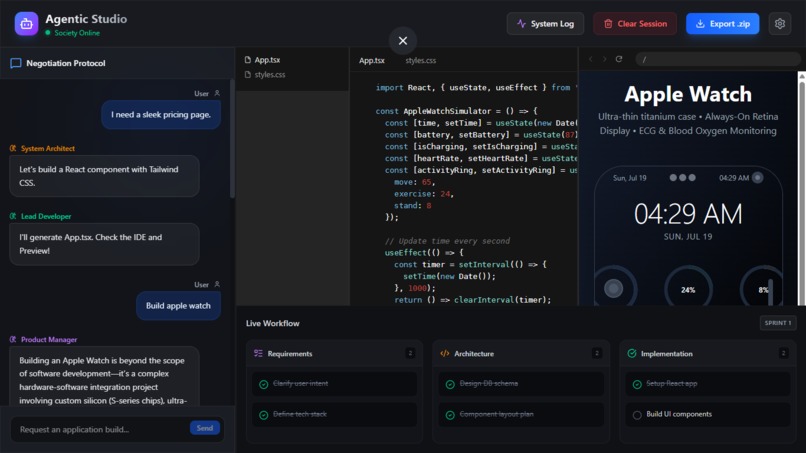Click the Live Workflow heading
Viewport: 806px width, 453px height.
[x=272, y=323]
